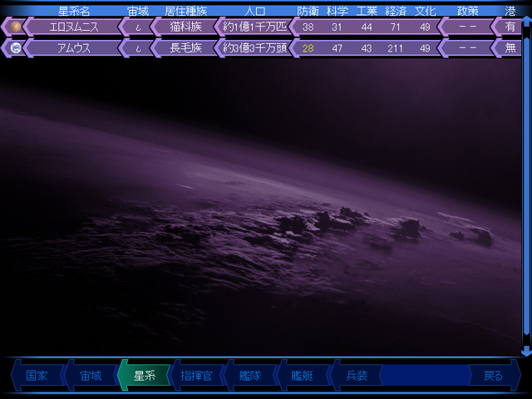This screenshot has width=532, height=399.
Task: Click the 政策 column header
Action: [x=467, y=11]
